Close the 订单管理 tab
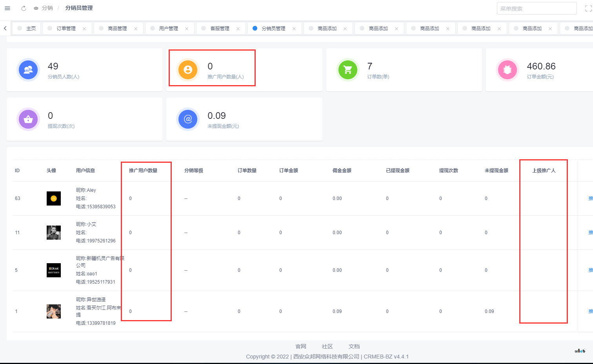The height and width of the screenshot is (364, 593). 84,29
